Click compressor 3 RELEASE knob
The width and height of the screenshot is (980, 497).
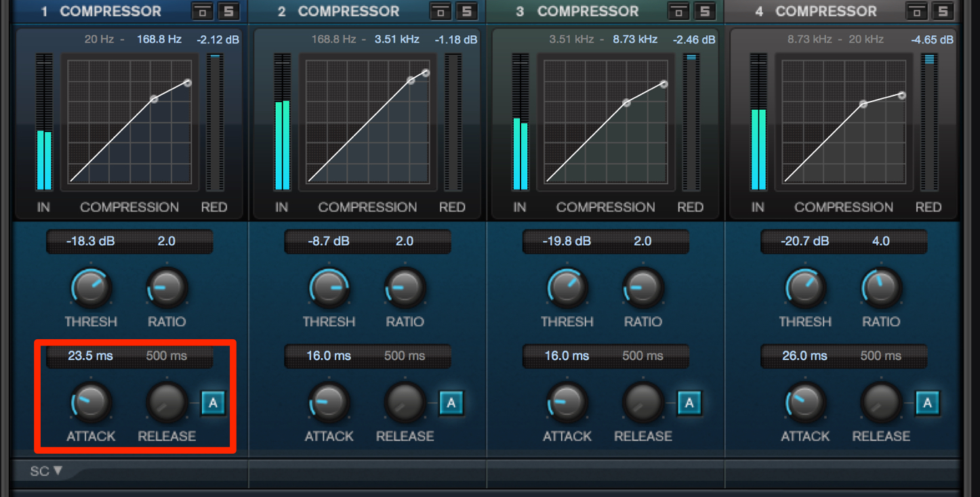[x=643, y=402]
